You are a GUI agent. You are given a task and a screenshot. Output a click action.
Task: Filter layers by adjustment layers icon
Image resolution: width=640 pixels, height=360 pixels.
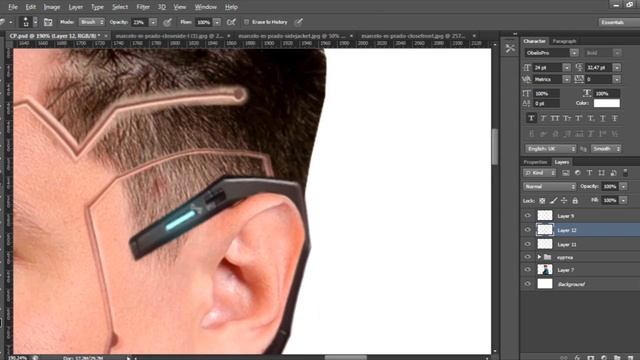point(578,173)
